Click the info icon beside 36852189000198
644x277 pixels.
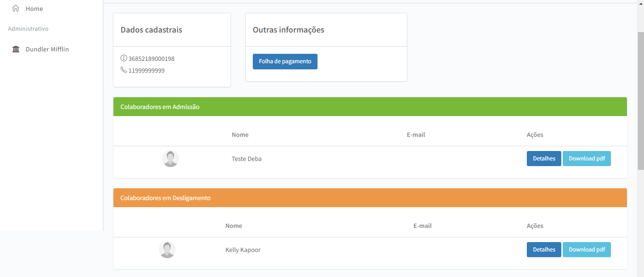pos(124,59)
